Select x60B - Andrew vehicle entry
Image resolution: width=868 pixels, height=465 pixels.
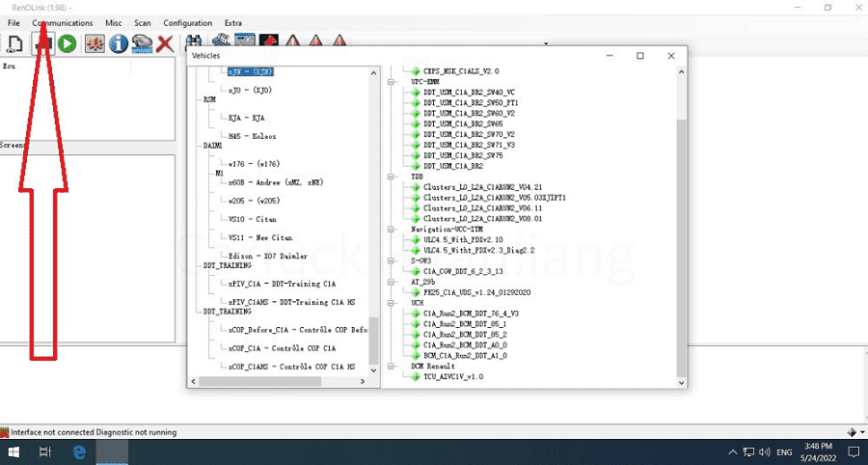[276, 182]
